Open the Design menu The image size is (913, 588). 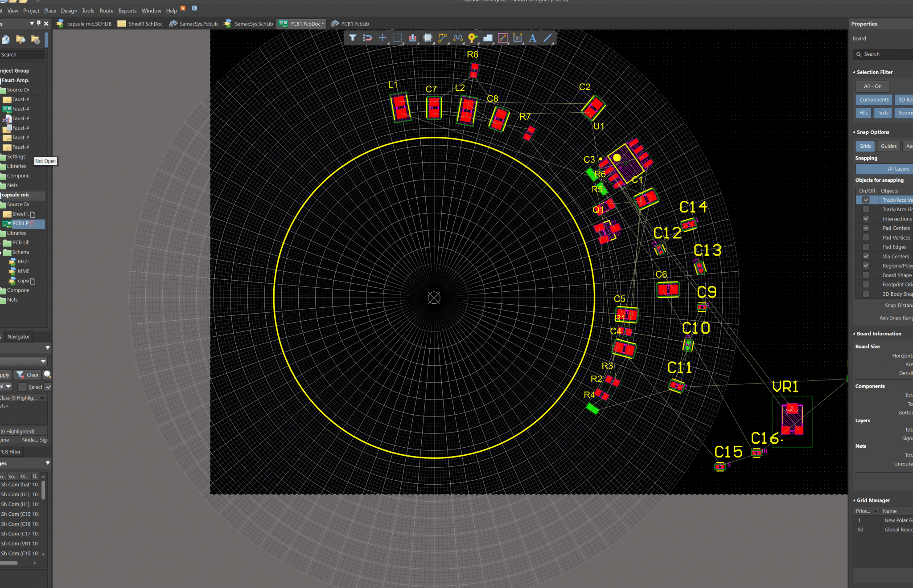(69, 11)
